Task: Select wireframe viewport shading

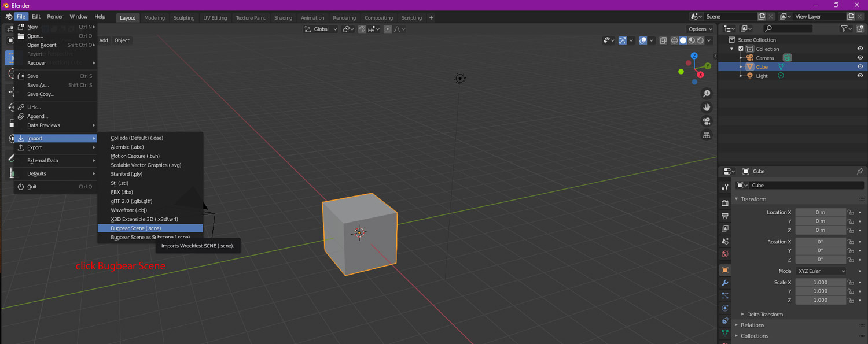Action: (x=675, y=40)
